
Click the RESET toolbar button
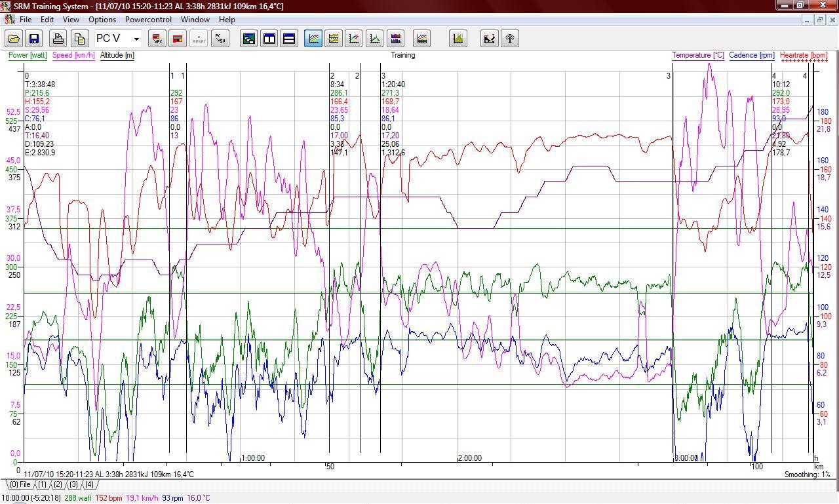coord(199,39)
